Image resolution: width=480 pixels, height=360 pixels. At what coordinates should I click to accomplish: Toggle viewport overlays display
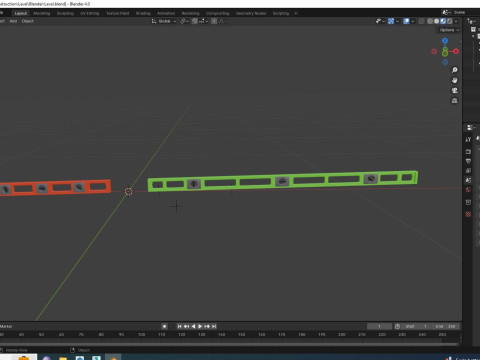click(x=406, y=21)
